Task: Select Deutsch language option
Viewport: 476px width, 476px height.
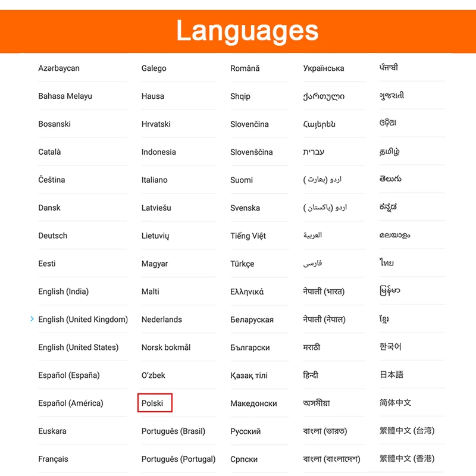Action: pos(53,236)
